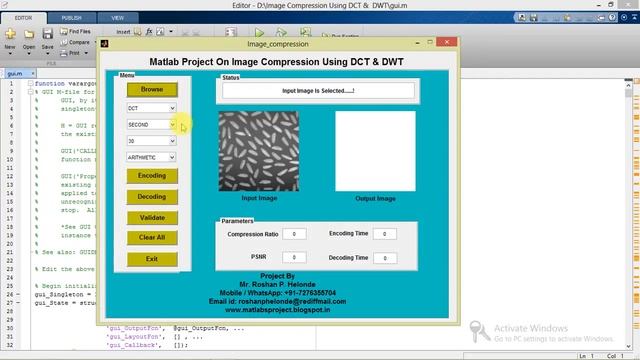Click the editor vertical scrollbar up arrow

click(628, 85)
